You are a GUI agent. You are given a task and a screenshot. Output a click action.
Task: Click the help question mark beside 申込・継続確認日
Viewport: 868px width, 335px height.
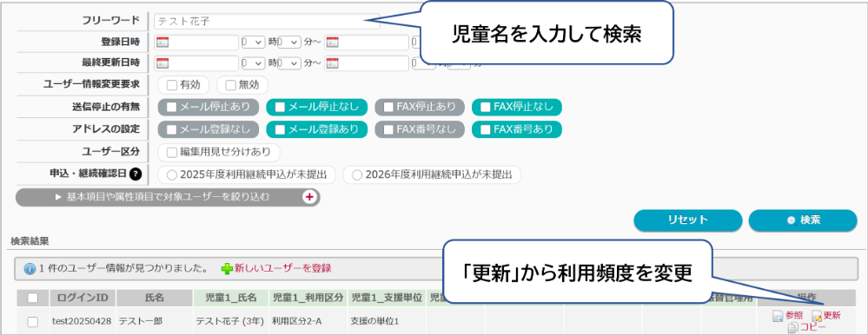(x=136, y=174)
